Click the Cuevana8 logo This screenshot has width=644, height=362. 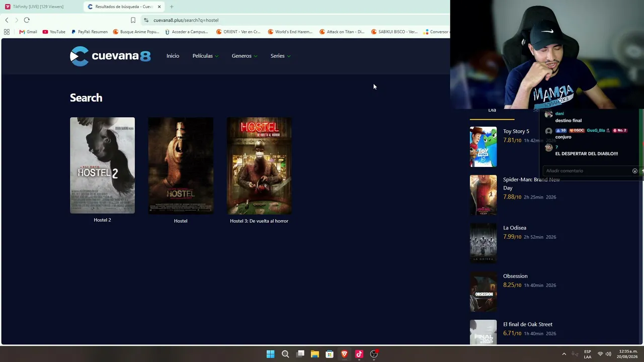110,56
